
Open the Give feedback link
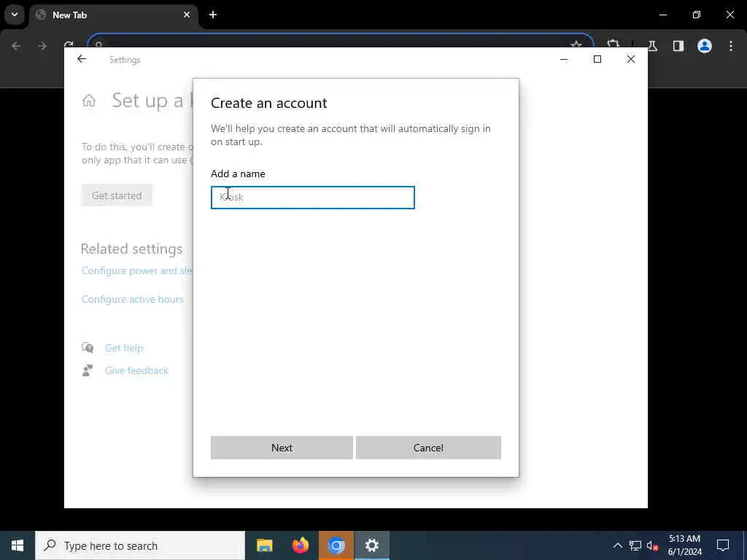point(136,370)
